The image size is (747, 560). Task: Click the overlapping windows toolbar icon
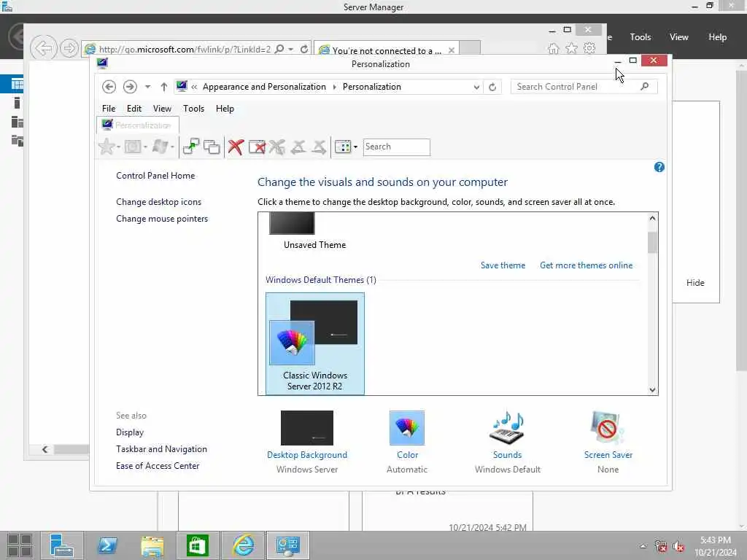(212, 147)
